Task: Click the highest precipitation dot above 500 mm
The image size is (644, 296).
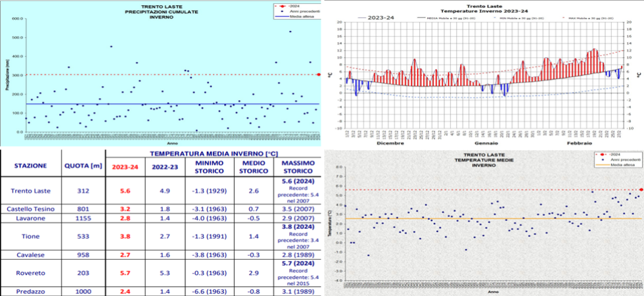Action: (x=290, y=31)
